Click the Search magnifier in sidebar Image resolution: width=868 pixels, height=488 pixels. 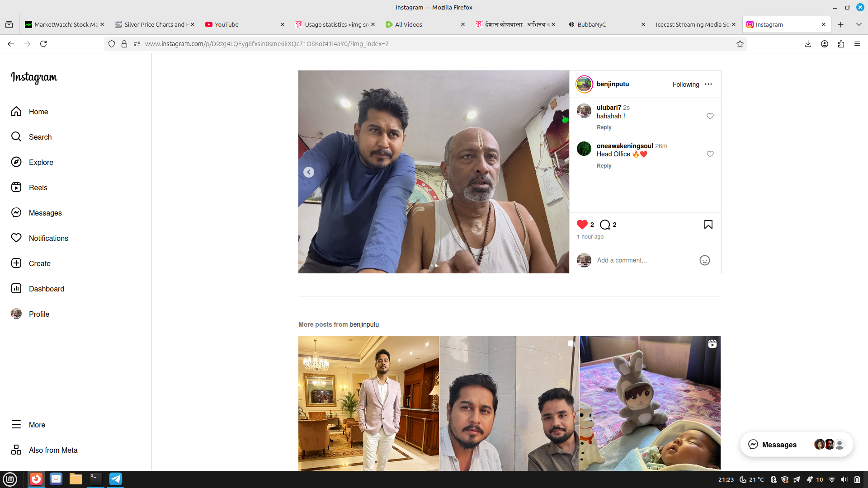click(x=16, y=137)
